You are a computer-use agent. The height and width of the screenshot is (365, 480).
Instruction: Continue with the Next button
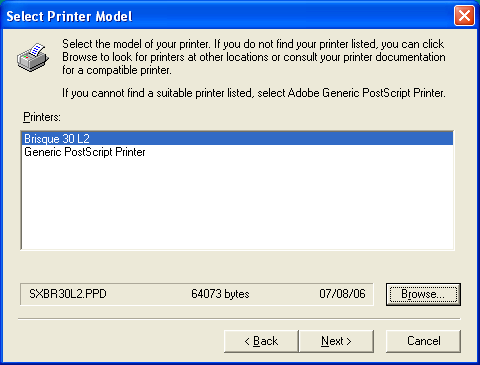click(x=336, y=341)
